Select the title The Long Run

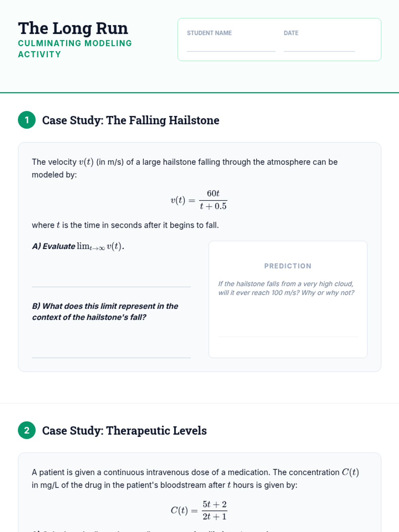coord(73,28)
